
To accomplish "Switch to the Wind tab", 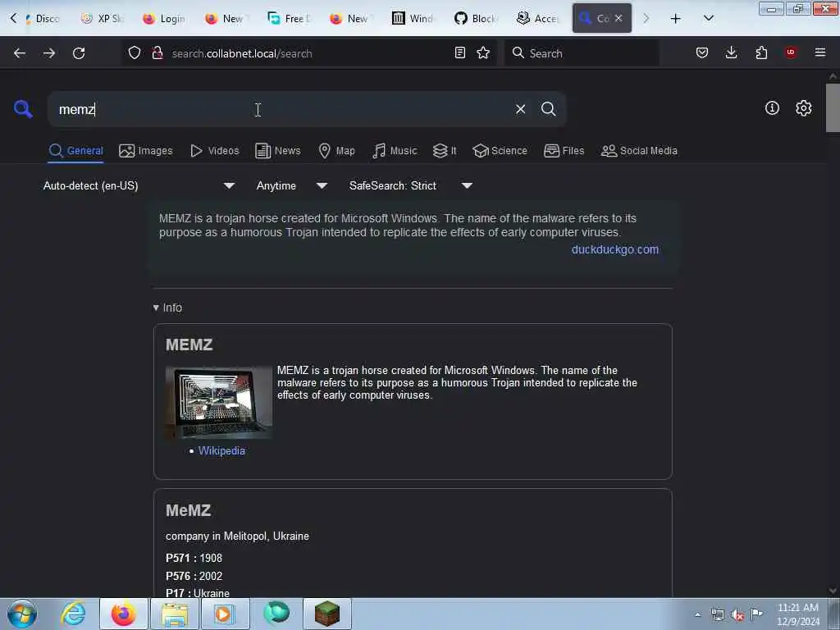I will tap(413, 19).
